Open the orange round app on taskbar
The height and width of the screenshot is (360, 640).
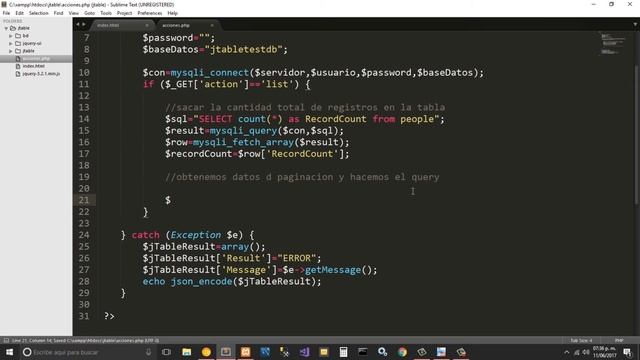pos(206,352)
